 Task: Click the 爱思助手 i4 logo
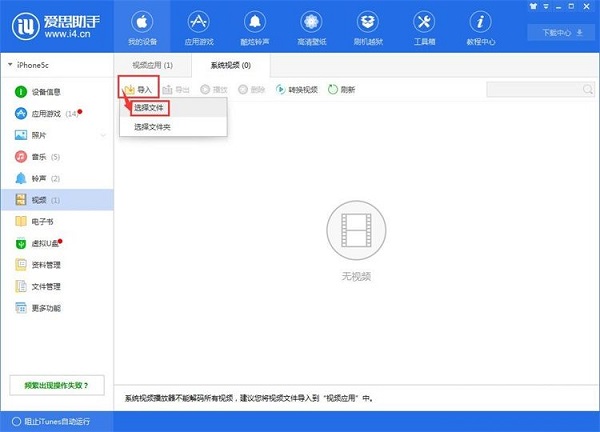click(x=56, y=26)
